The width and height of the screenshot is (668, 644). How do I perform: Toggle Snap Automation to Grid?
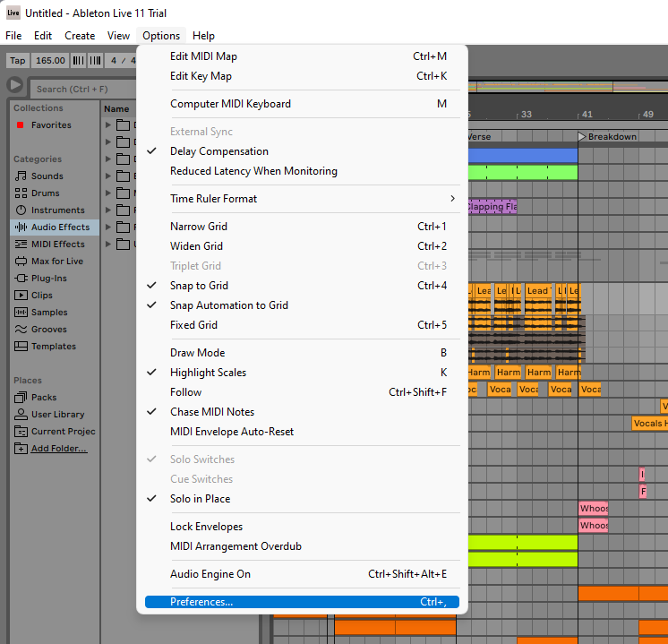pos(302,305)
